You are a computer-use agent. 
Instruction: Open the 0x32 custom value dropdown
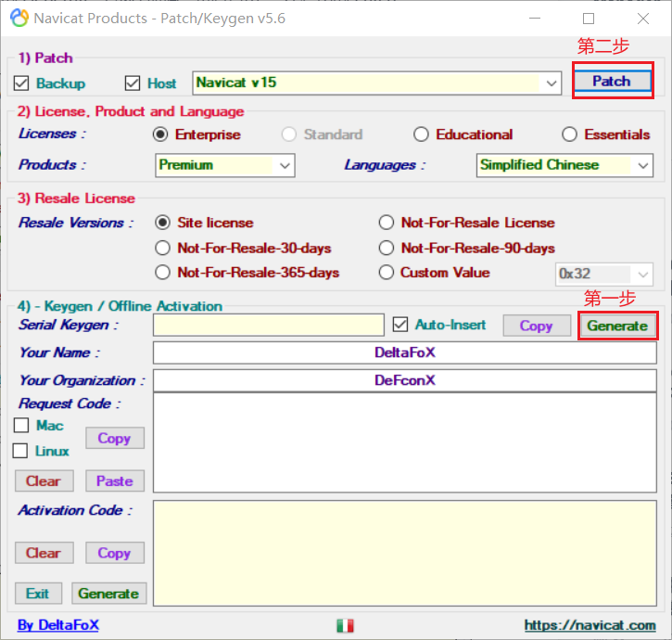(x=603, y=275)
